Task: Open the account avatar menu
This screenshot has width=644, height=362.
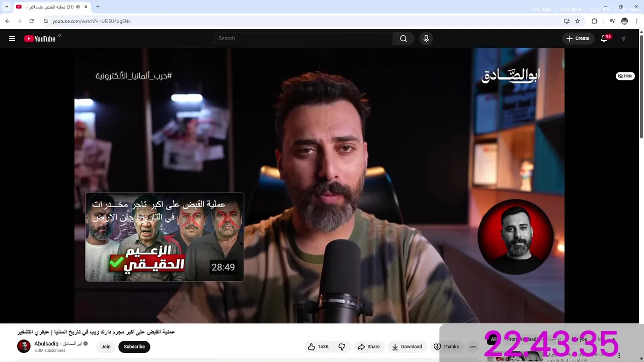Action: 624,39
